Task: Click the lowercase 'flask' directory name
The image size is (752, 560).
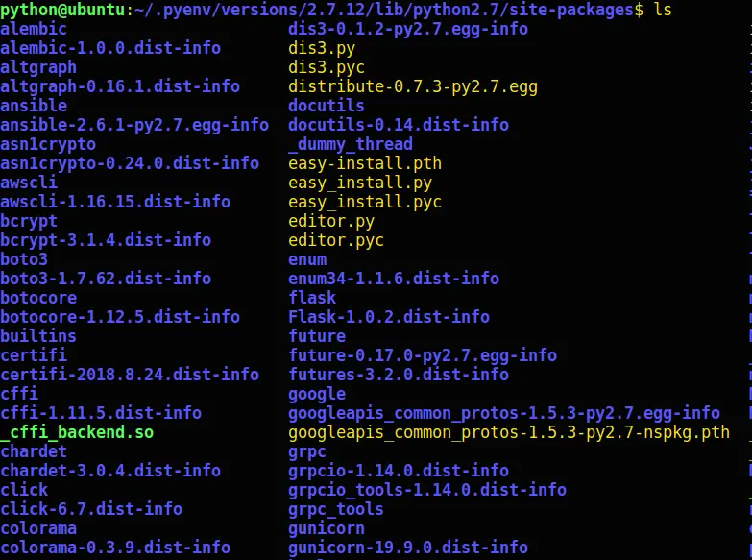Action: [x=312, y=298]
